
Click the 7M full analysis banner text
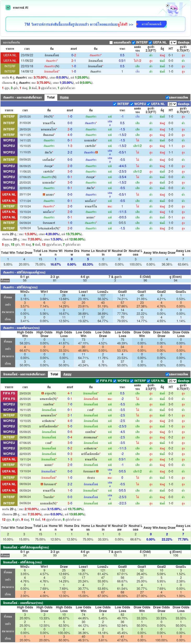[79, 24]
